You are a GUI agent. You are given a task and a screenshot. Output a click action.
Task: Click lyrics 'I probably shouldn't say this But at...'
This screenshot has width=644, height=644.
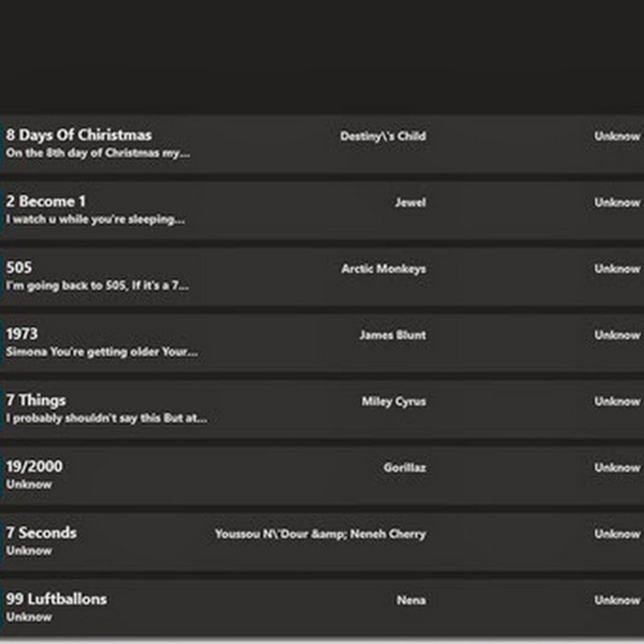pyautogui.click(x=106, y=419)
